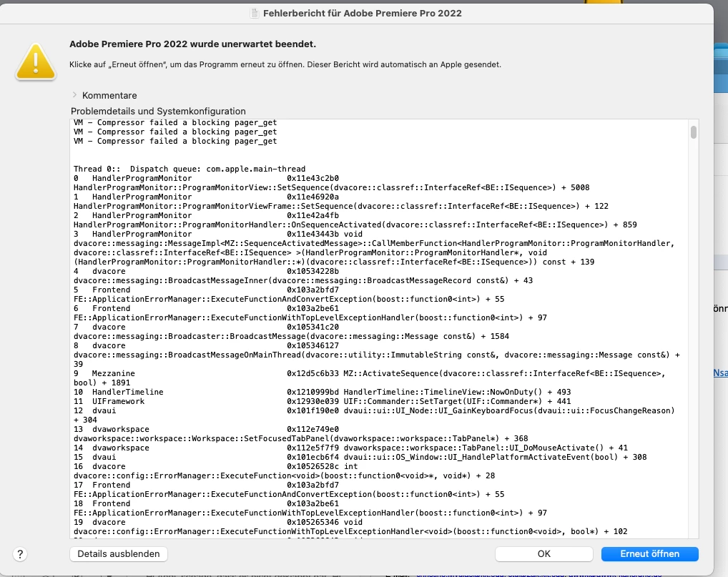Hide details with Details ausblenden
The width and height of the screenshot is (728, 577).
[119, 554]
